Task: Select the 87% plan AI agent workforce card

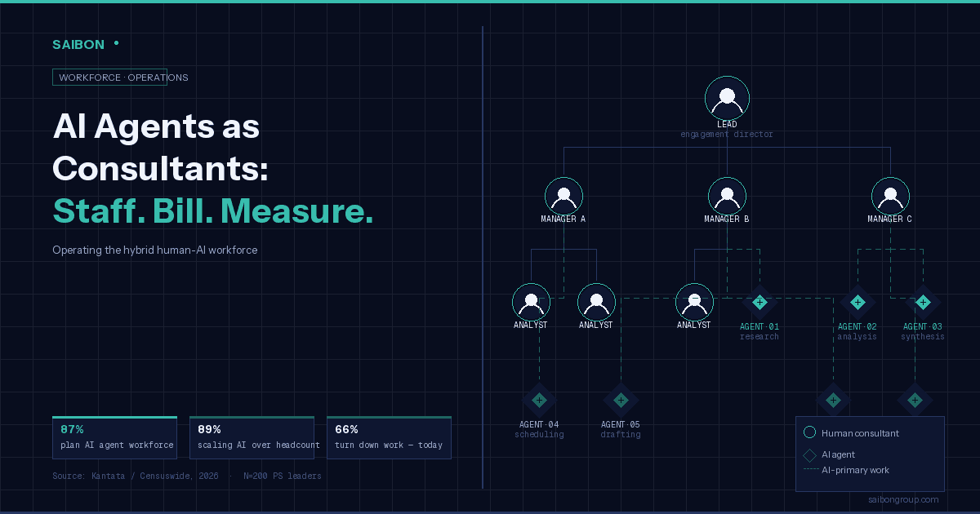Action: pos(114,437)
